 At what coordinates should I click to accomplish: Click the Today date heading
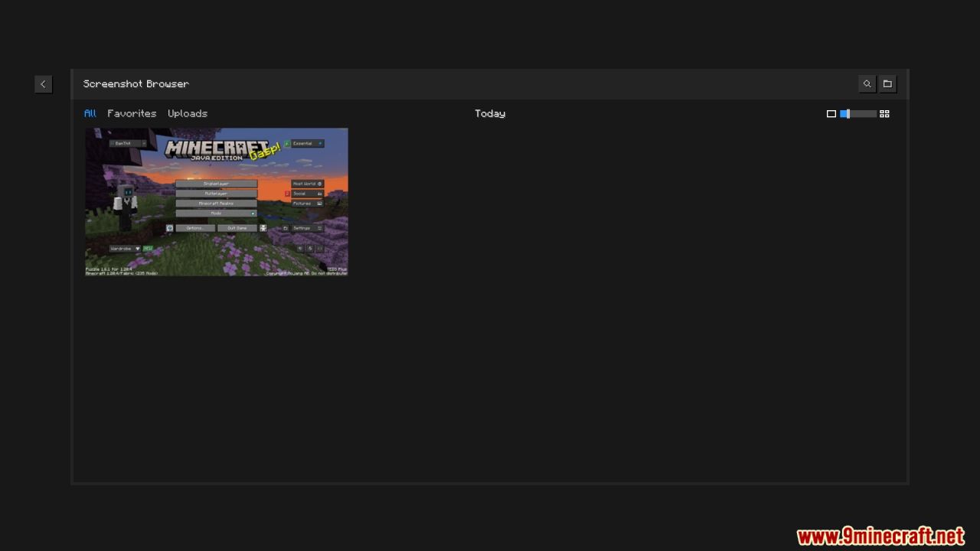point(490,113)
